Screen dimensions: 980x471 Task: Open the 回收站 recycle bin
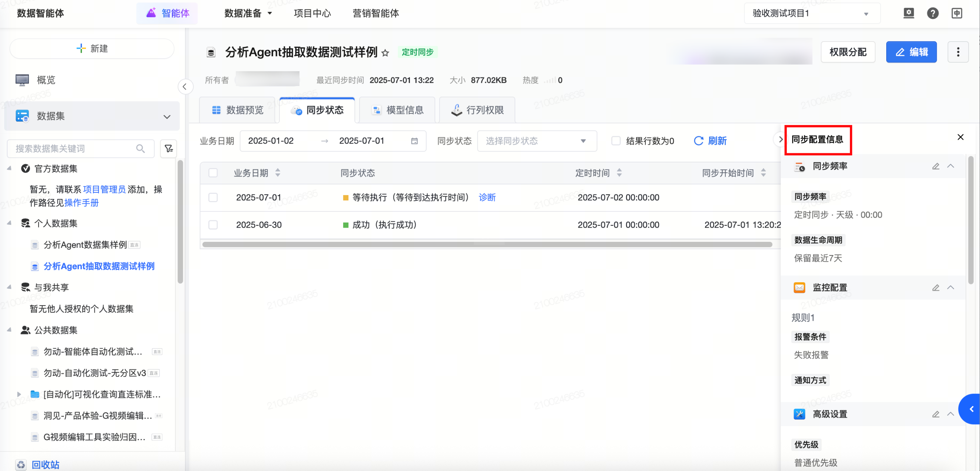tap(45, 465)
